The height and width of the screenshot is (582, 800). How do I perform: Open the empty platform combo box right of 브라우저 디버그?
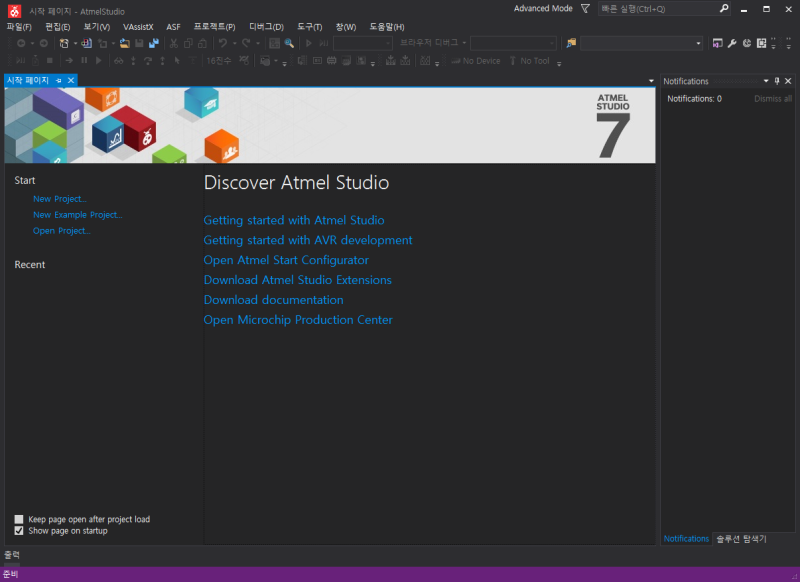[x=513, y=43]
